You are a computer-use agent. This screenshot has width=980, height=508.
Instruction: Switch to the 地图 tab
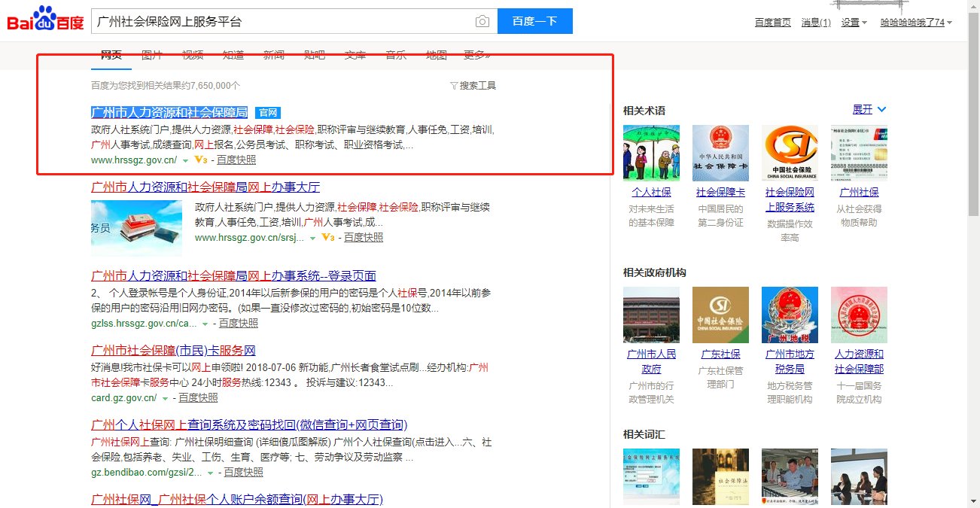(436, 54)
